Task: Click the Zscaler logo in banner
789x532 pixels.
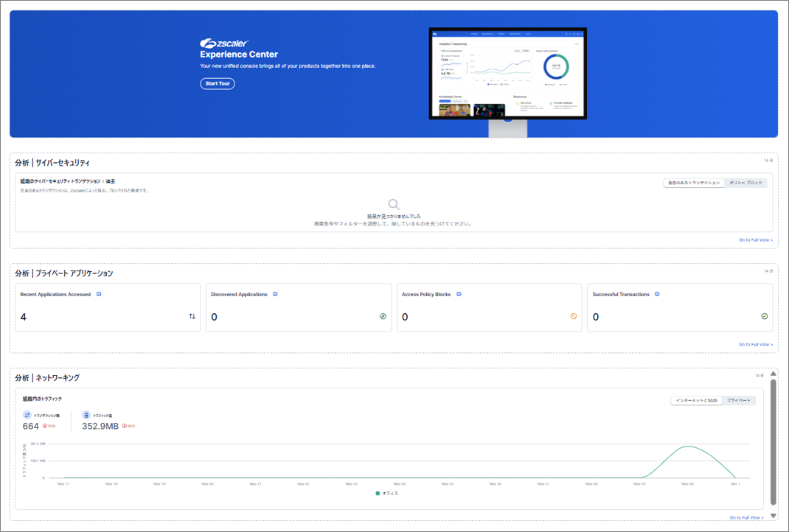Action: click(x=223, y=43)
